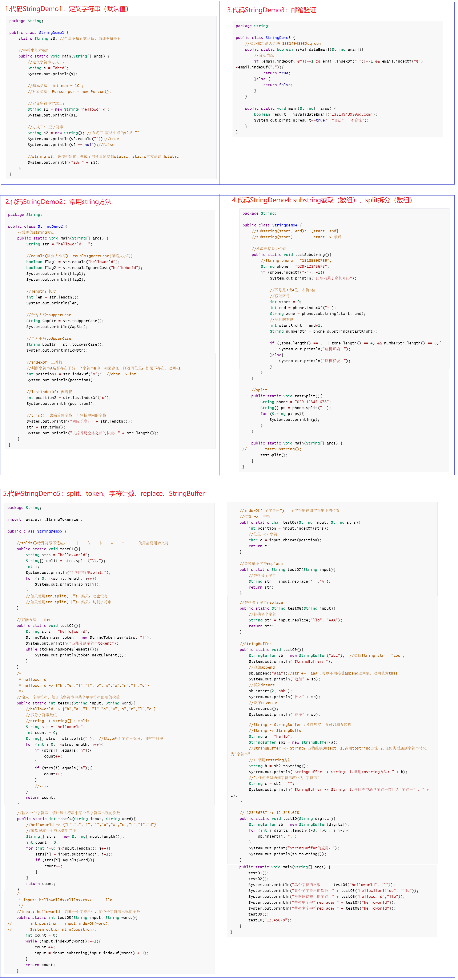Click the 'import java.util.StringTokenizer;' line
This screenshot has height=980, width=458.
coord(45,519)
